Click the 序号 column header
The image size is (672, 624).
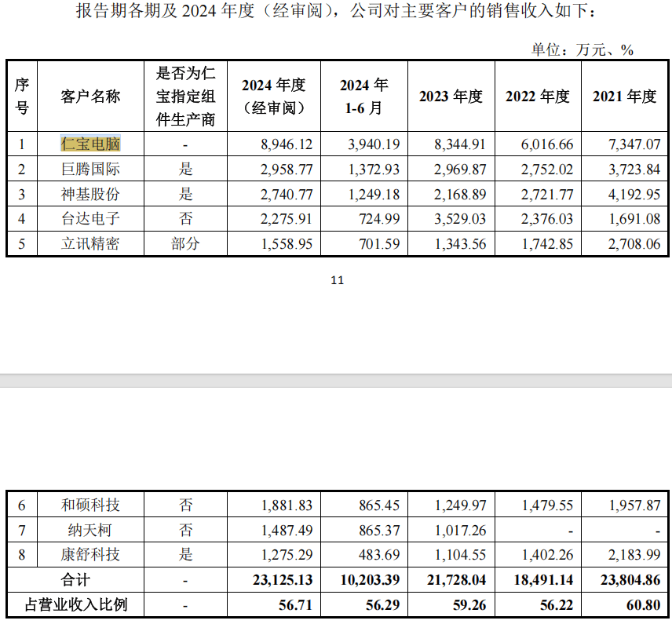pos(22,97)
